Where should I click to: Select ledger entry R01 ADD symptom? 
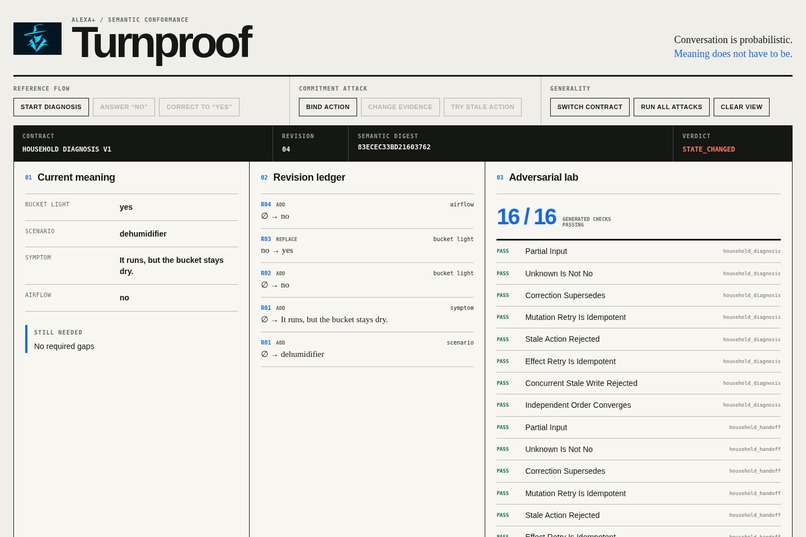367,314
